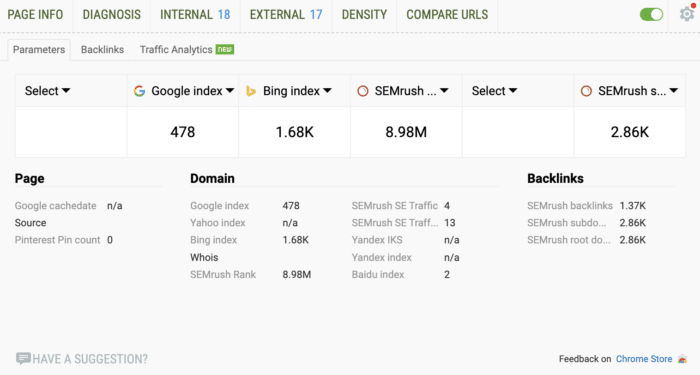
Task: Click the SEMrush logo icon beside 'SEMrush s...'
Action: coord(586,91)
